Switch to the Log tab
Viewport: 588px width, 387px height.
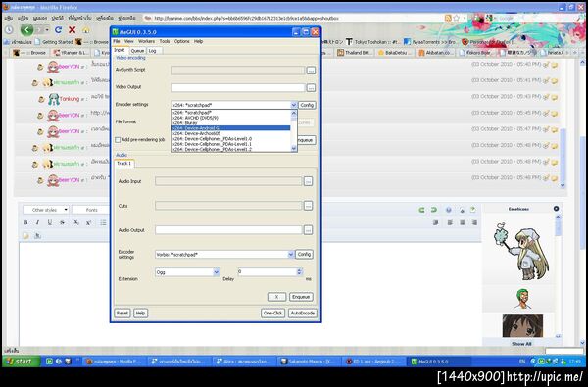pos(152,51)
